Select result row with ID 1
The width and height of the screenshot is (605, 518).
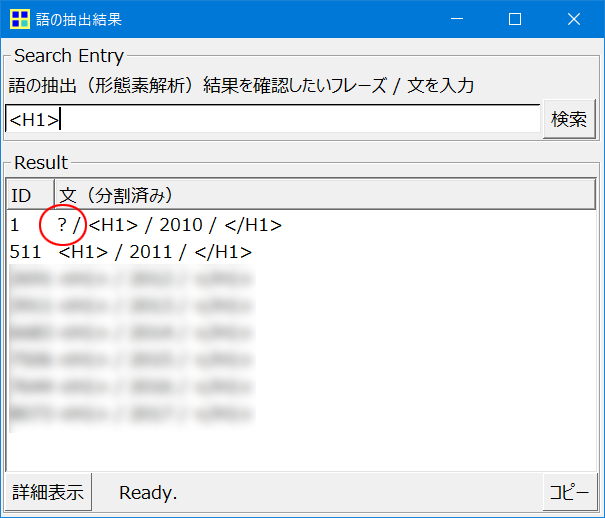[x=301, y=225]
